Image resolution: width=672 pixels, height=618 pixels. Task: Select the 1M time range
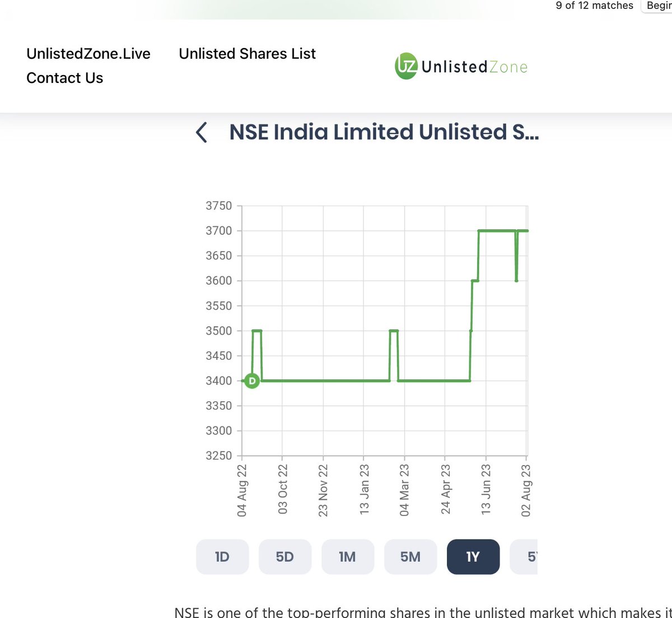(x=348, y=557)
